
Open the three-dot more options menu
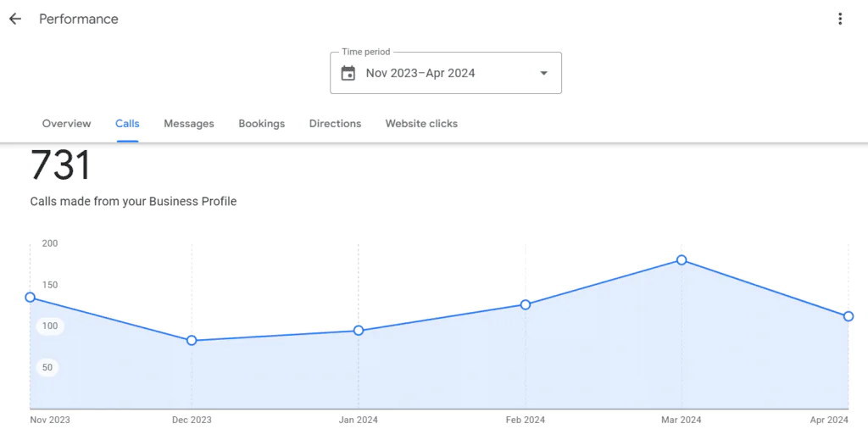pyautogui.click(x=840, y=19)
